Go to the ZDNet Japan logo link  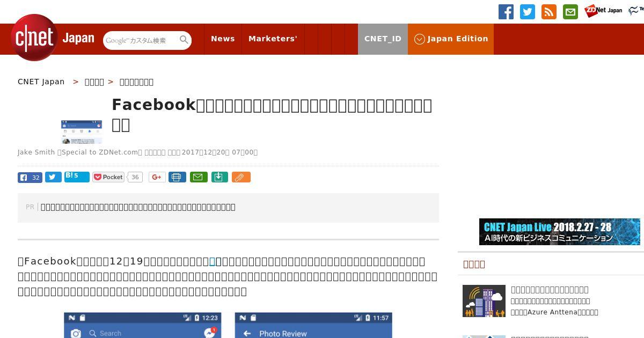click(603, 10)
